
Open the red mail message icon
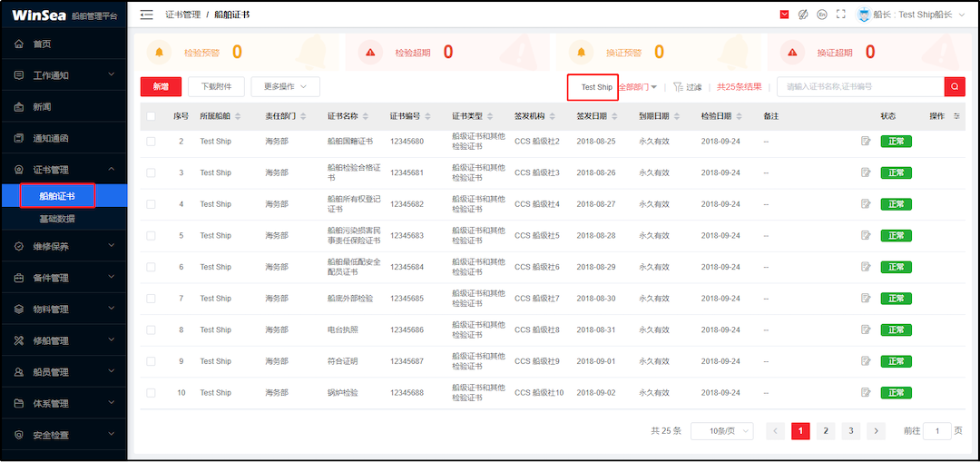[784, 15]
